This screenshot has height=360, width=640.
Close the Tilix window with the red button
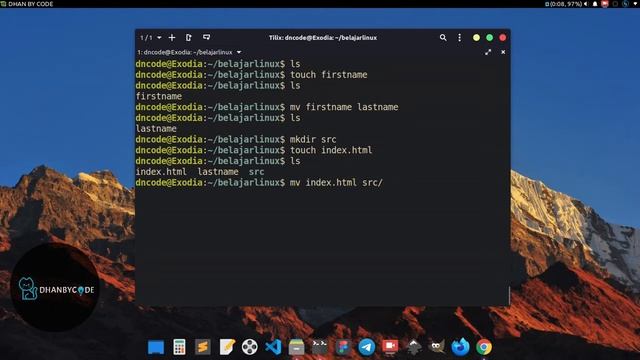coord(503,38)
